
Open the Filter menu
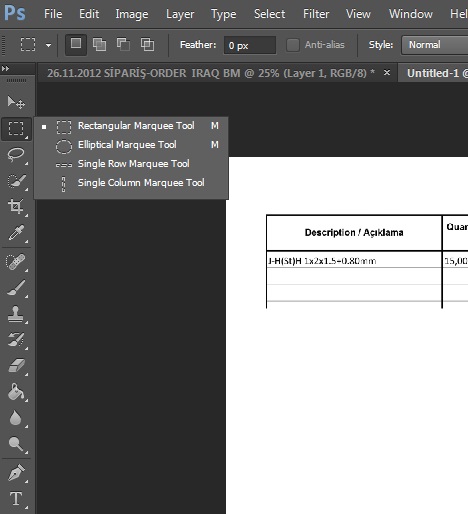tap(316, 14)
